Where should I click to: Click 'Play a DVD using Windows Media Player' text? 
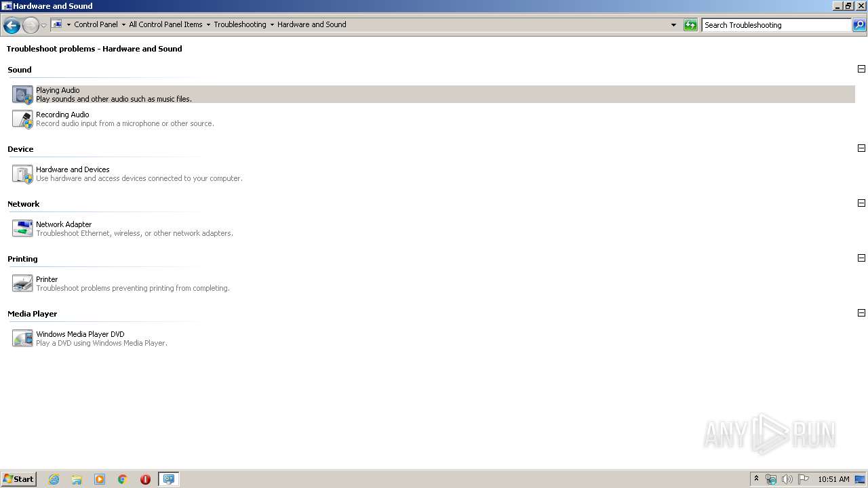[x=102, y=343]
